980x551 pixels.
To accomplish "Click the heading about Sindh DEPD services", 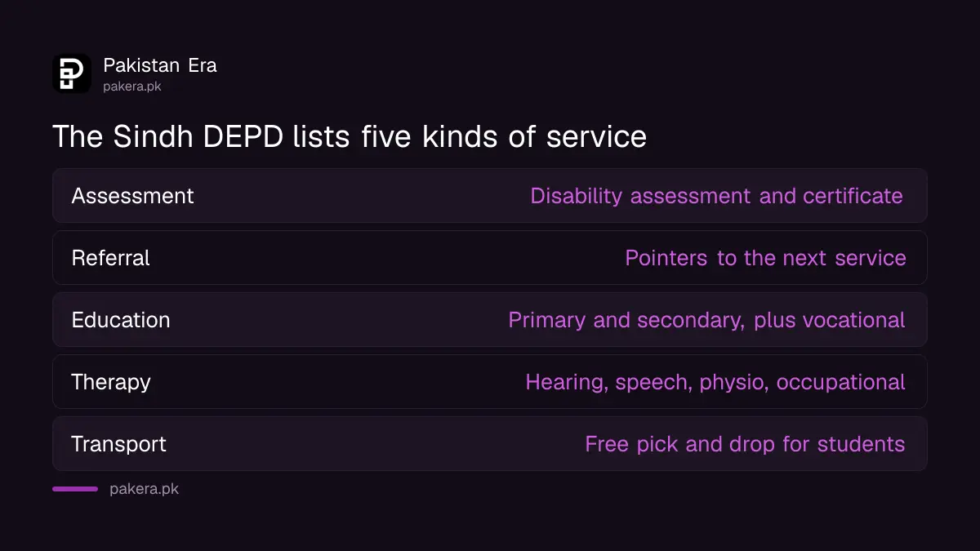I will tap(350, 136).
